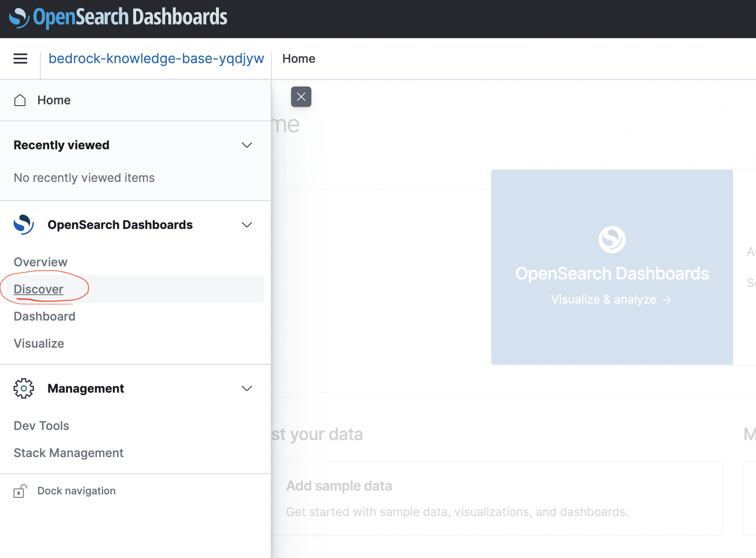Open Dashboard in the sidebar
The image size is (756, 558).
click(x=45, y=316)
